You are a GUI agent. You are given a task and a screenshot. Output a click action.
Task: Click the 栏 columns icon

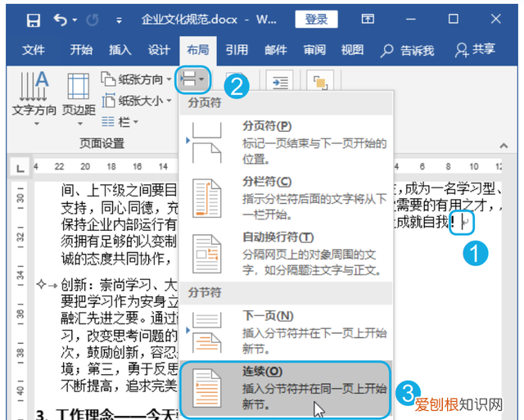click(x=107, y=122)
